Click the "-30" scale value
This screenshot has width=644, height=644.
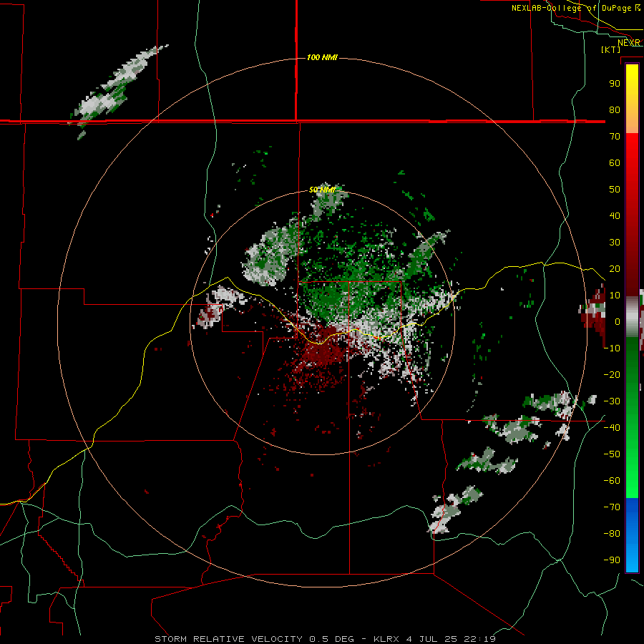click(x=612, y=401)
